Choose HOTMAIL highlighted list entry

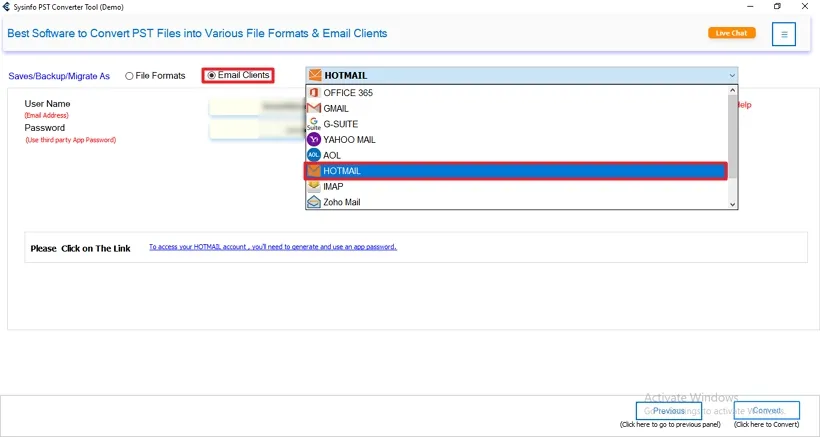click(516, 171)
